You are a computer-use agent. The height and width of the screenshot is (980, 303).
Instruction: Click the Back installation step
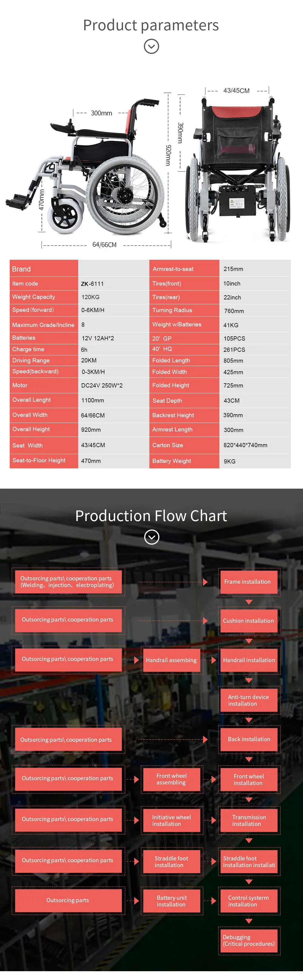(x=249, y=739)
